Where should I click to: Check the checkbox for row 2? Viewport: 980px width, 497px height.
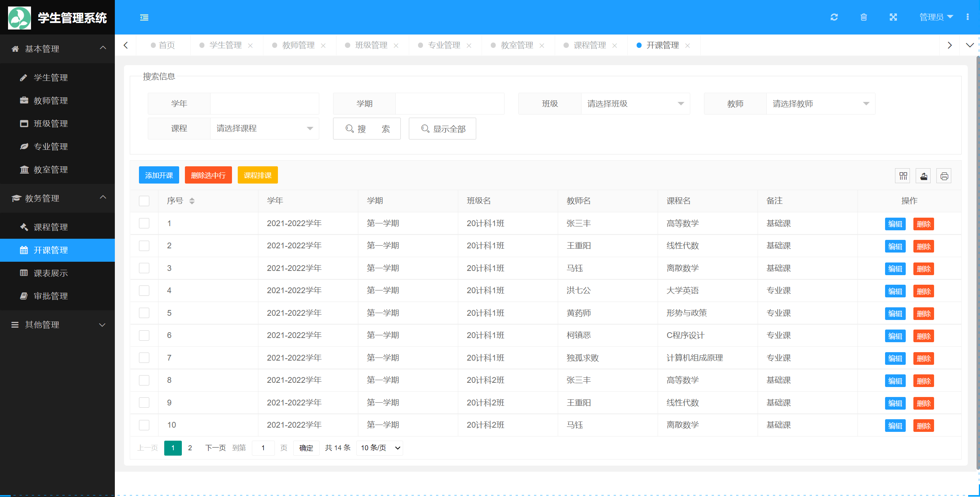coord(144,246)
